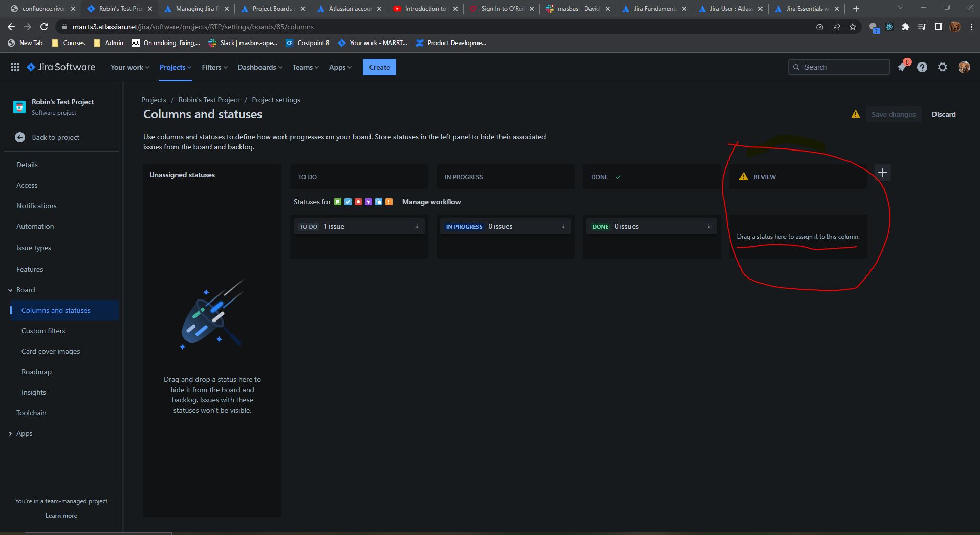Open the app switcher grid icon
This screenshot has width=980, height=535.
(x=15, y=67)
